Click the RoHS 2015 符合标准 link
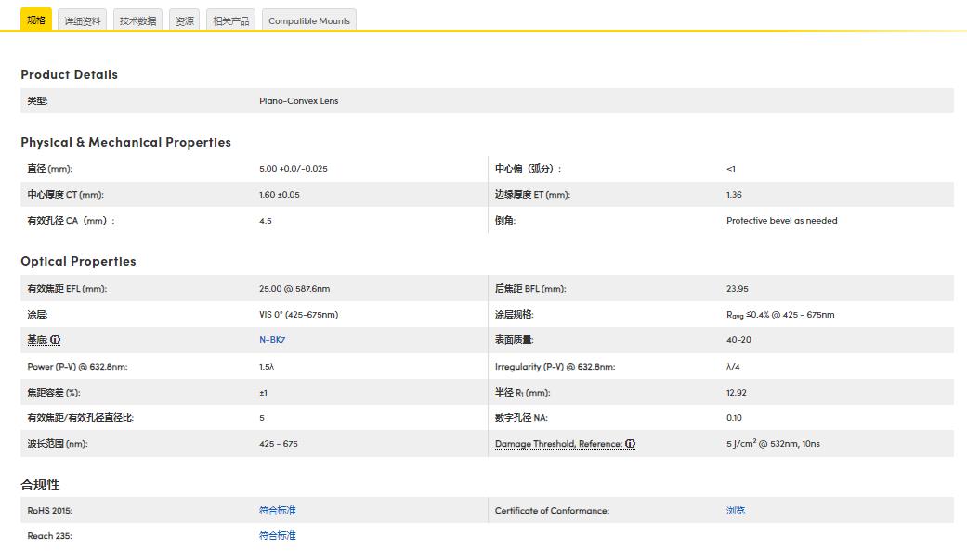967x560 pixels. [277, 510]
